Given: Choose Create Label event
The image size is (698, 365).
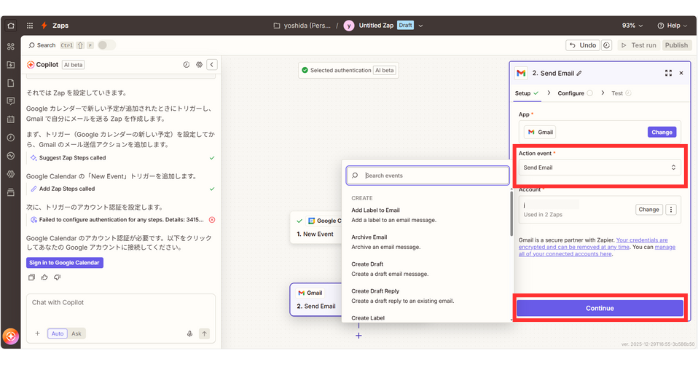Looking at the screenshot, I should (x=427, y=318).
